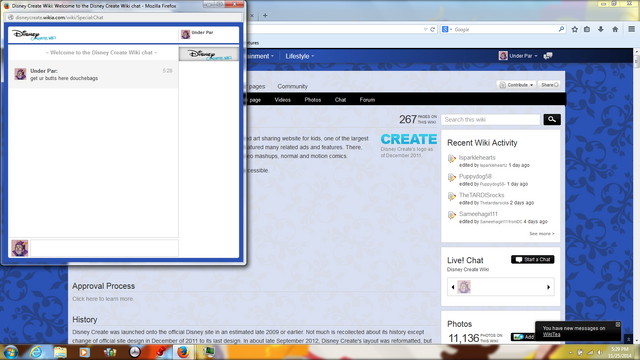Click the Puppydog58 edit activity icon

click(x=451, y=178)
